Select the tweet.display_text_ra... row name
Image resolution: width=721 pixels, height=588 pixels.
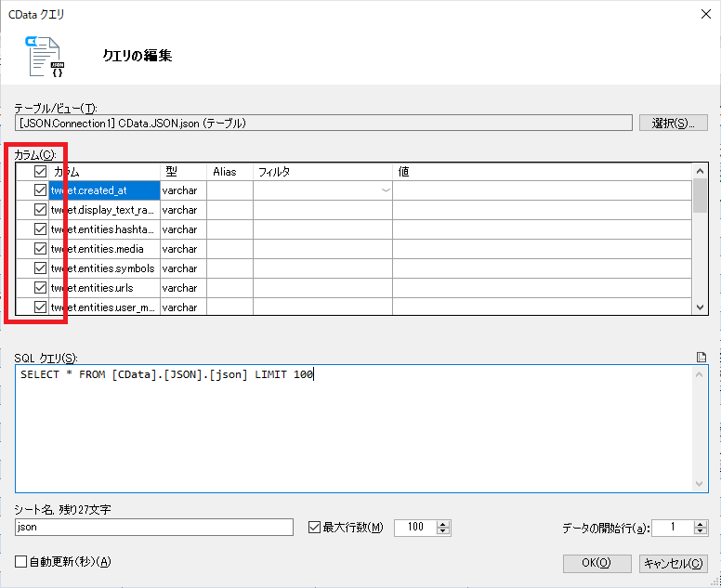click(104, 210)
